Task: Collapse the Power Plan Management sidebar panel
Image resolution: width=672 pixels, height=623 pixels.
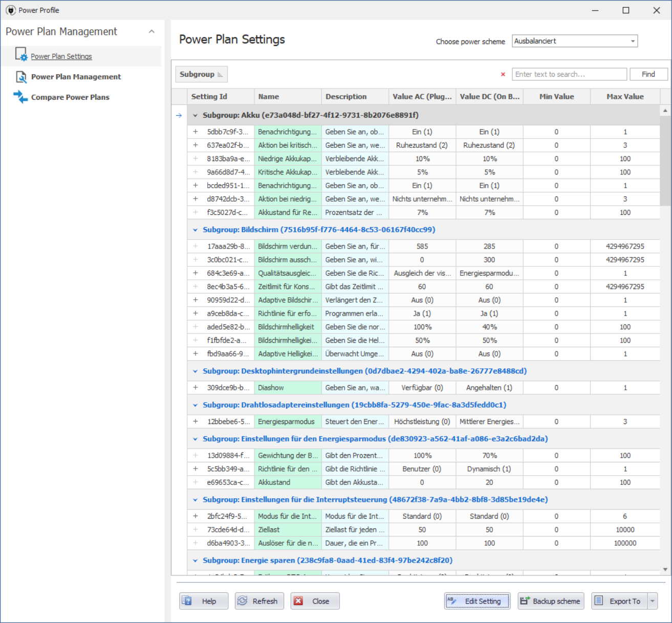Action: (x=151, y=31)
